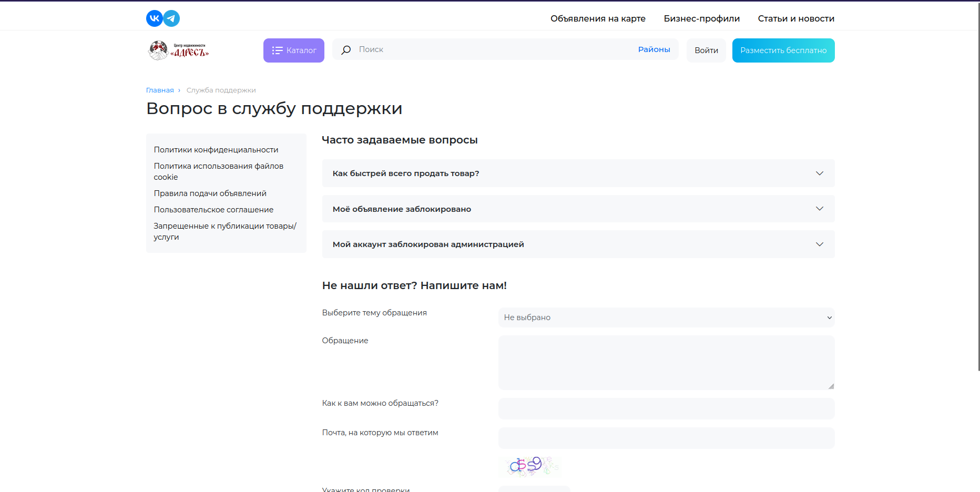Open 'Политики конфиденциальности' sidebar link
Screen dimensions: 980x492
click(216, 150)
